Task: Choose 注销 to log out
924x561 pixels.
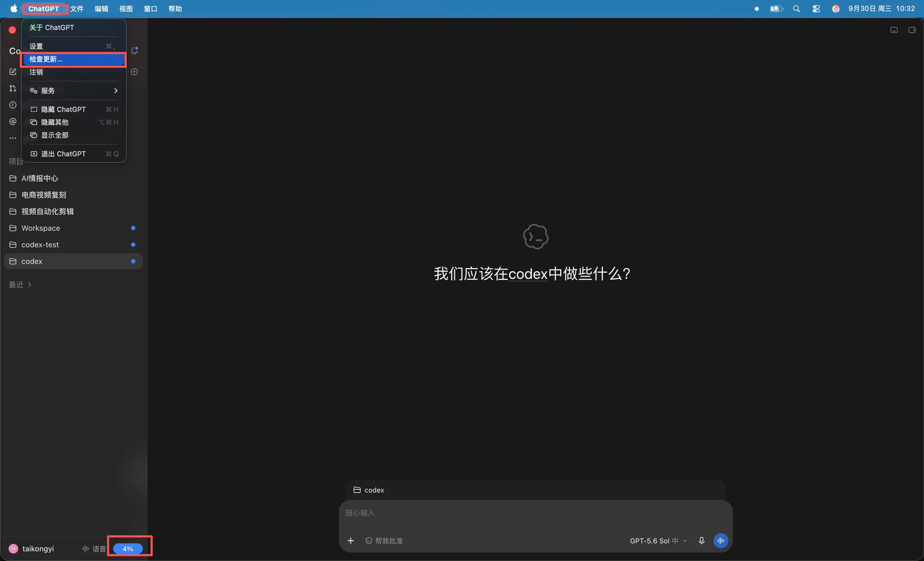Action: tap(74, 72)
